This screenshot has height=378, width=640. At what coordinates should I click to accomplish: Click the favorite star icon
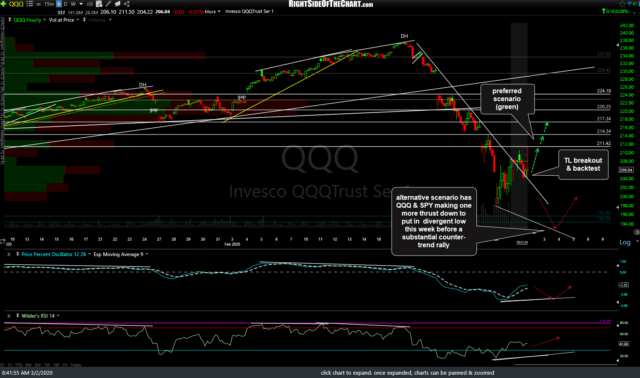coord(622,4)
